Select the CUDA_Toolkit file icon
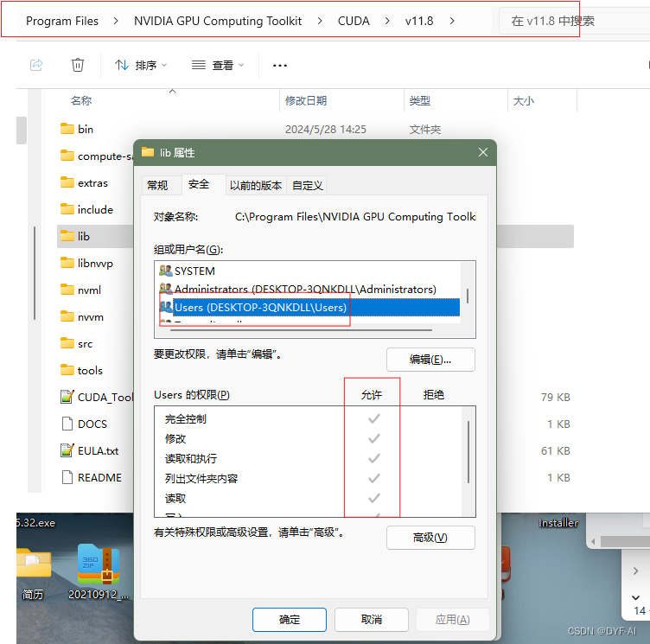The image size is (650, 644). (x=67, y=397)
